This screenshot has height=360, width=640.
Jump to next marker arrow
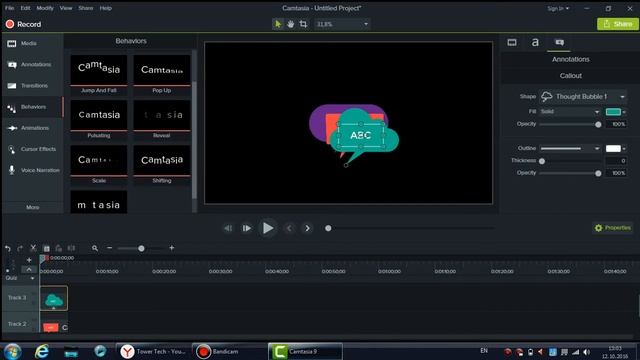click(307, 228)
